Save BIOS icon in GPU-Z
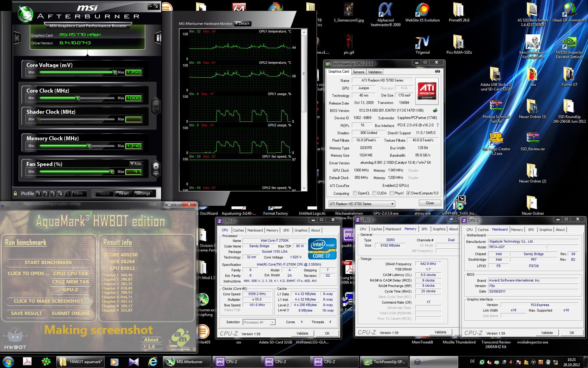 tap(435, 110)
